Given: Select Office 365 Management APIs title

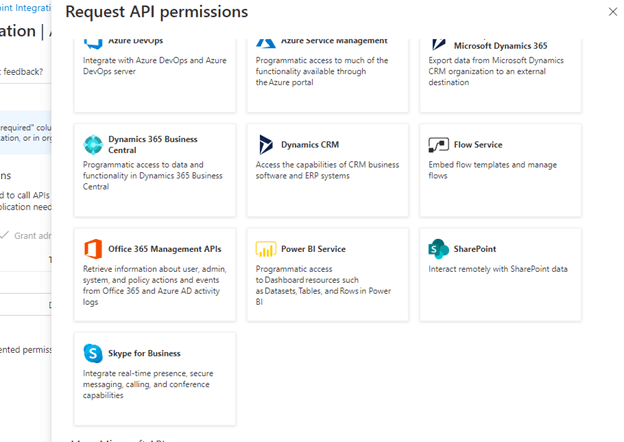Looking at the screenshot, I should [x=165, y=249].
